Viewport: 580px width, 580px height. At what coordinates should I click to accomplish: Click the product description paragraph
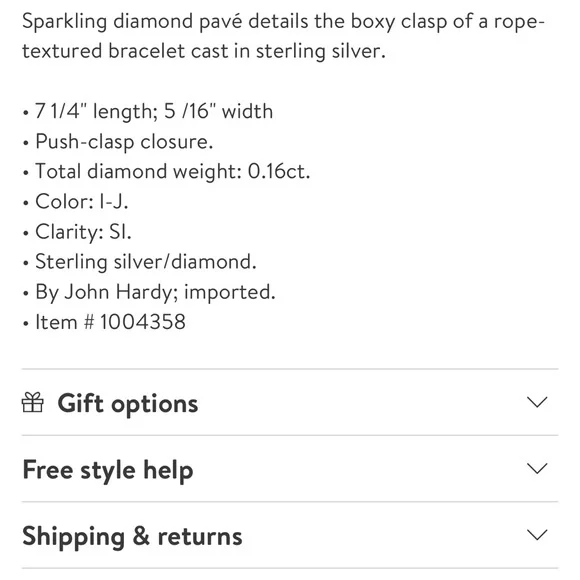coord(283,36)
